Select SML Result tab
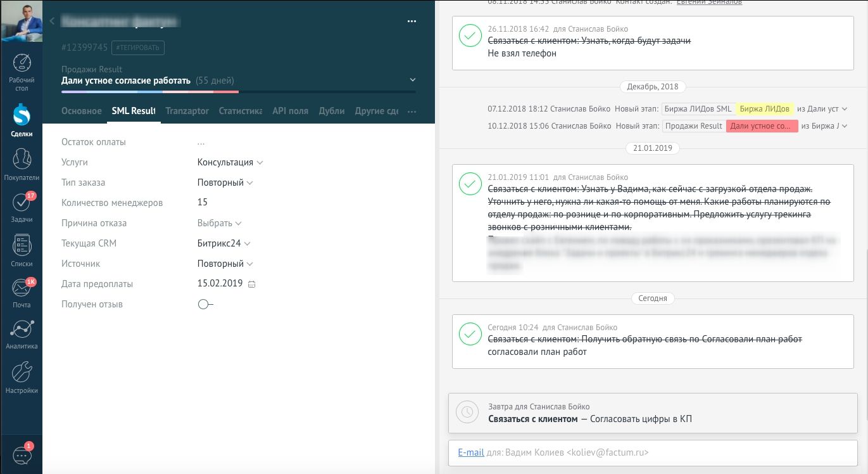 [134, 111]
